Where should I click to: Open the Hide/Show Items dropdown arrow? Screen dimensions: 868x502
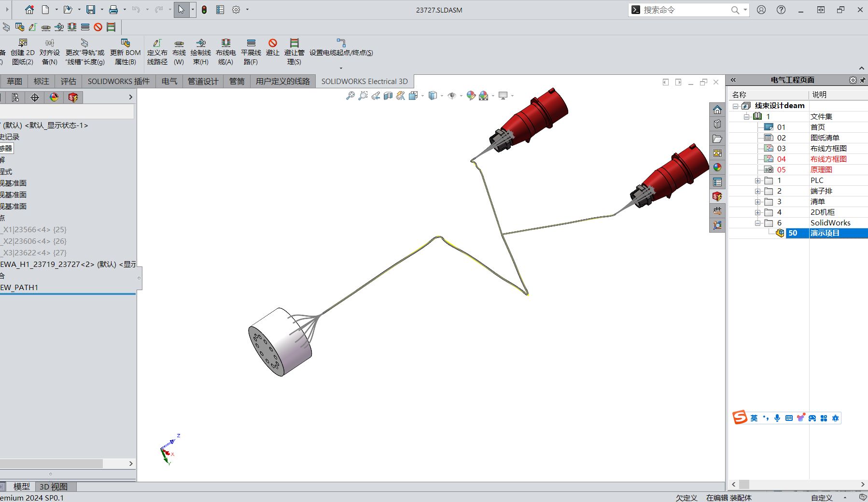[461, 96]
